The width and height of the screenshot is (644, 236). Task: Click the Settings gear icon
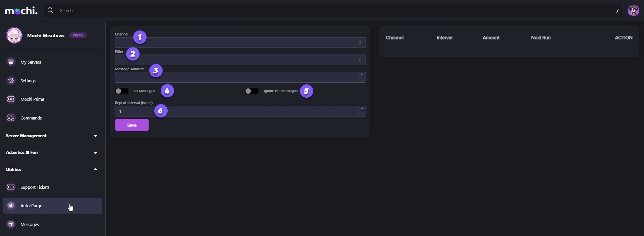click(x=11, y=81)
